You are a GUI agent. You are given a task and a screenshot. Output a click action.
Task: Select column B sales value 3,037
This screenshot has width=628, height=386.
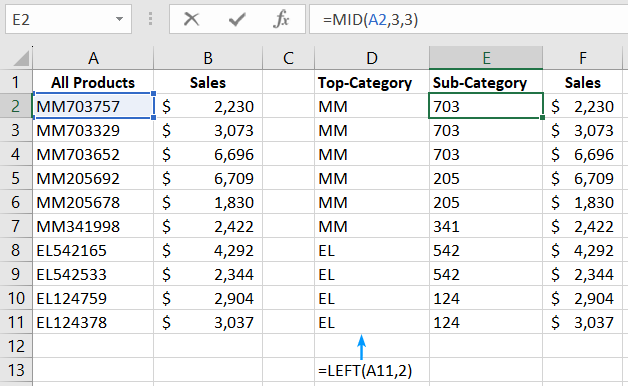[x=208, y=322]
